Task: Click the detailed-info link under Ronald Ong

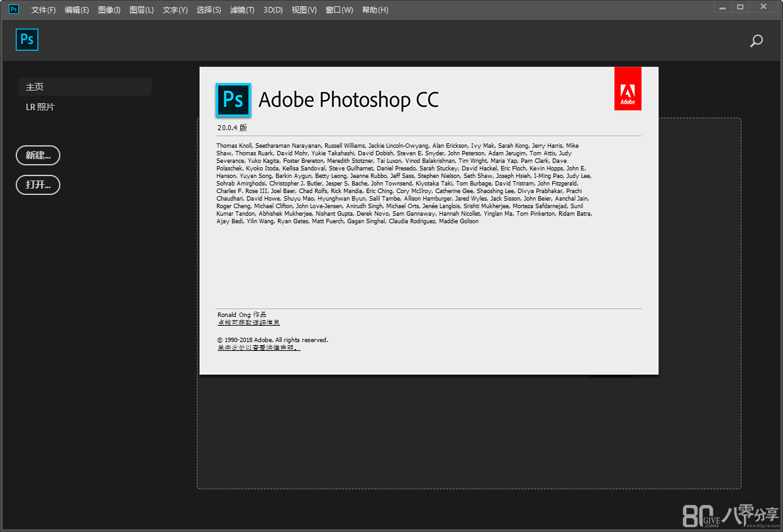Action: 248,323
